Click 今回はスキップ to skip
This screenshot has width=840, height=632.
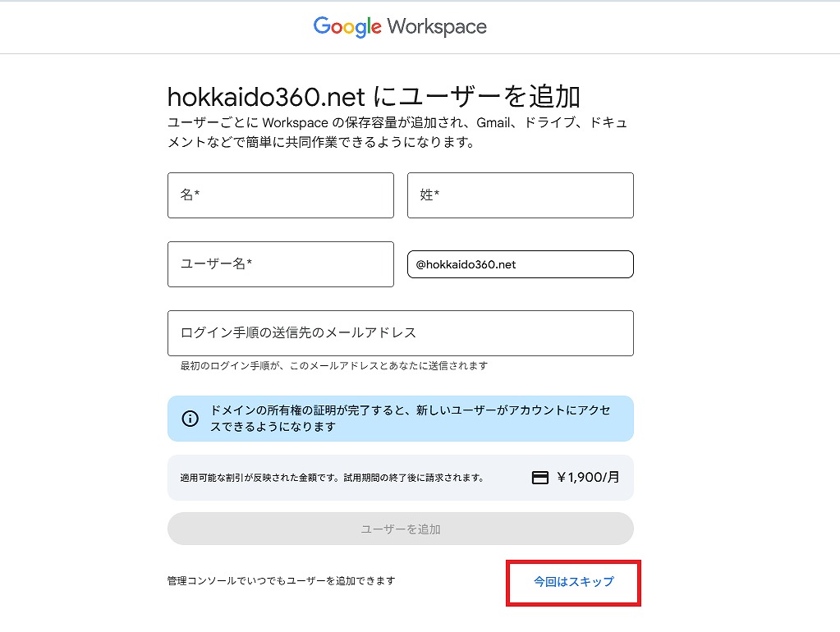coord(573,582)
